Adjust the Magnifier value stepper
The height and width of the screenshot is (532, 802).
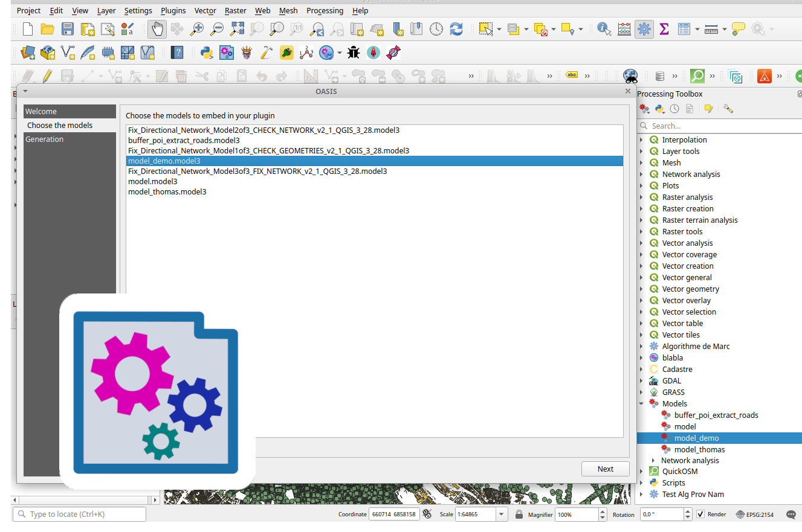pos(602,514)
